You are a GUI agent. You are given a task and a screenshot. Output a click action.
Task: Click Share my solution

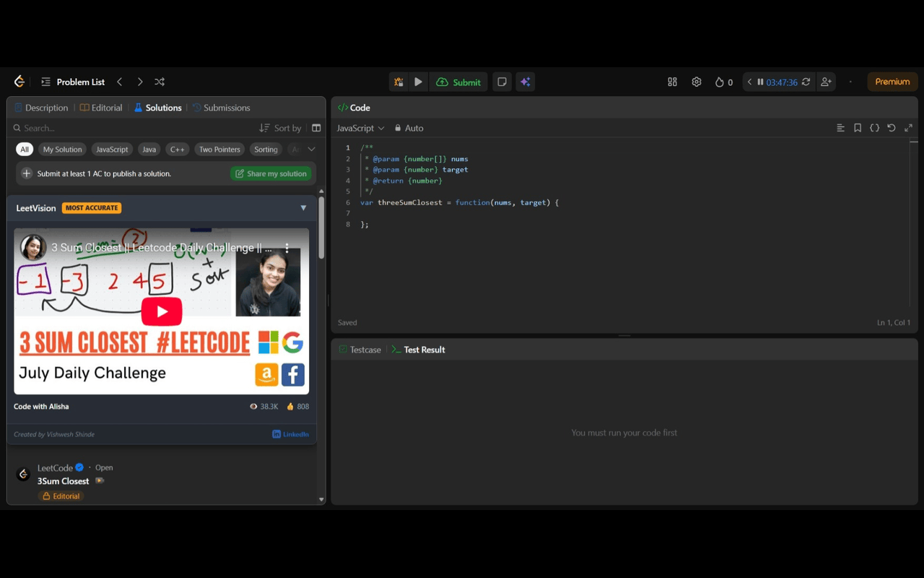coord(271,173)
